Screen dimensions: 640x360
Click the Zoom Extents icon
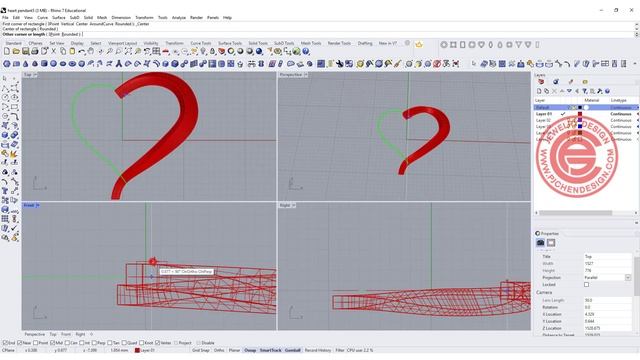click(128, 51)
